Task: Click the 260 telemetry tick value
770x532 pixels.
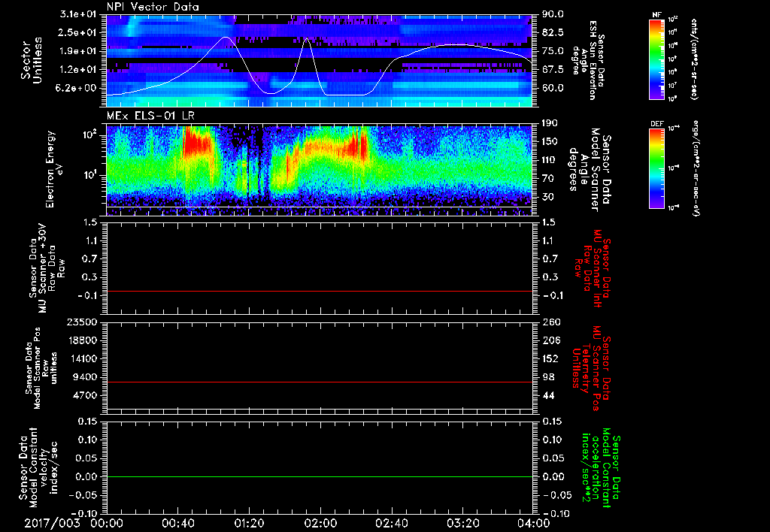Action: pyautogui.click(x=550, y=322)
